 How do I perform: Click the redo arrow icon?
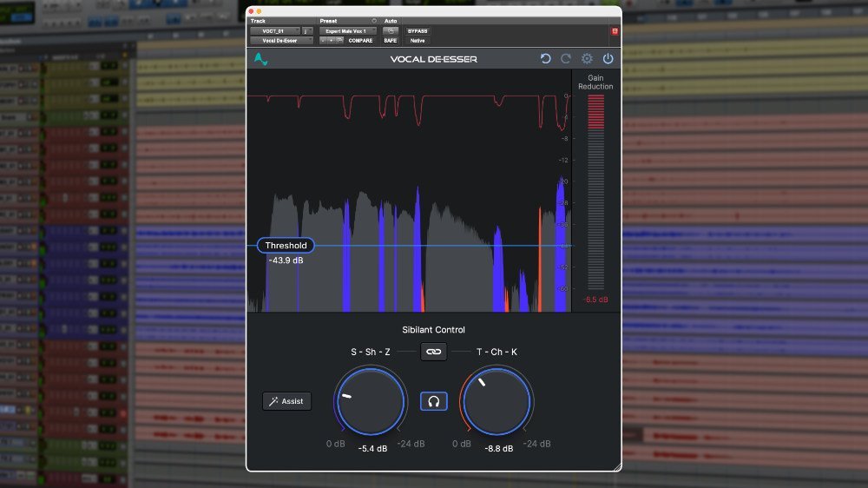[566, 59]
